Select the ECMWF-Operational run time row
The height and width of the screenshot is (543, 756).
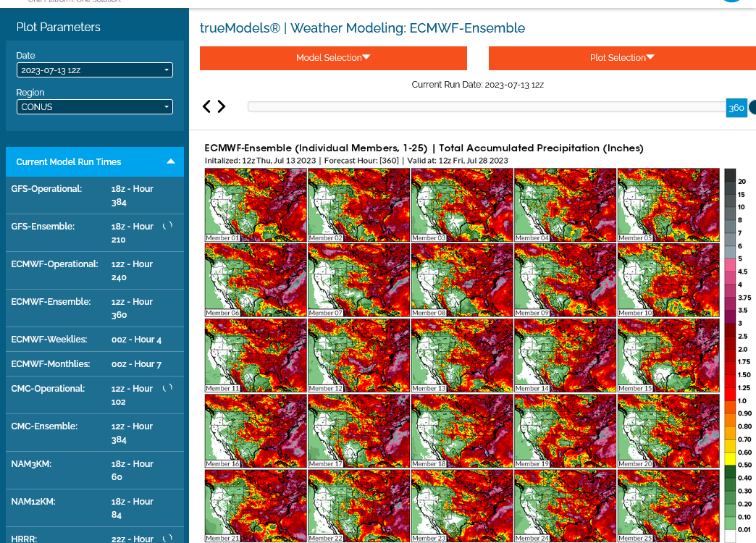coord(94,271)
